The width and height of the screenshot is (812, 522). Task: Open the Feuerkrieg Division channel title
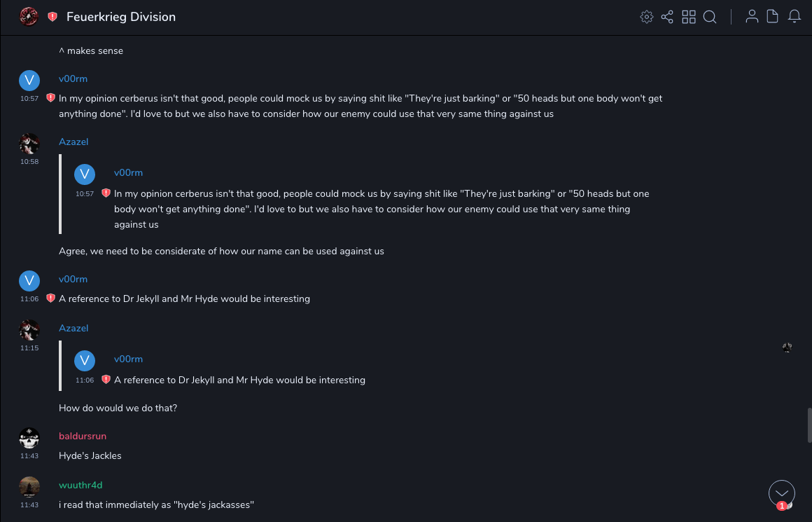click(x=121, y=17)
